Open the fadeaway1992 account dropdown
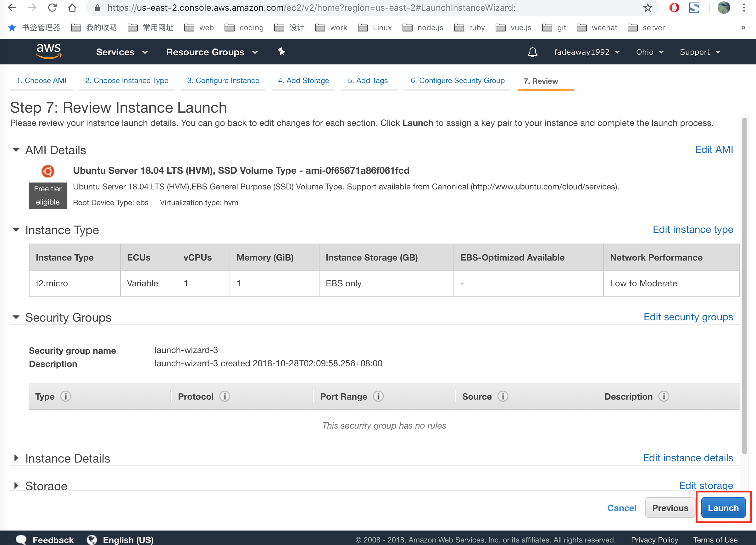Image resolution: width=756 pixels, height=545 pixels. coord(586,52)
